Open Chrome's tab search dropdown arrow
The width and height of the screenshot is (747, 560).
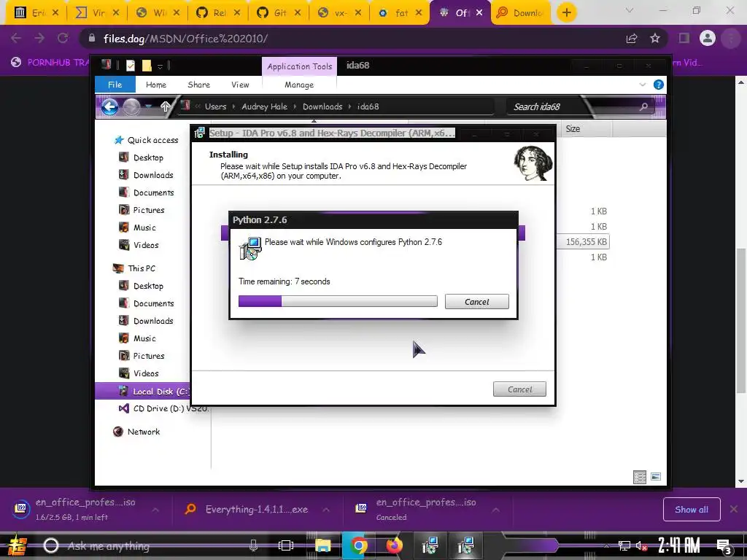point(630,10)
